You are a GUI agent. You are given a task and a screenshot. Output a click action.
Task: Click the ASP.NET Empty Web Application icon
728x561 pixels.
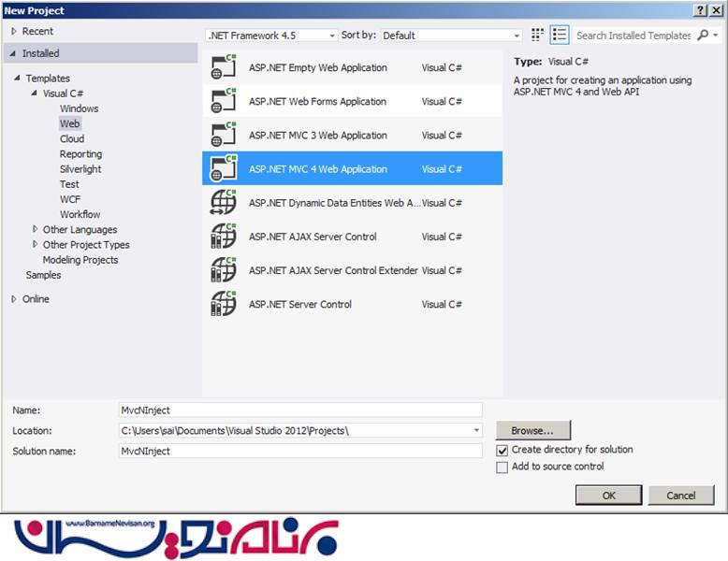(223, 68)
